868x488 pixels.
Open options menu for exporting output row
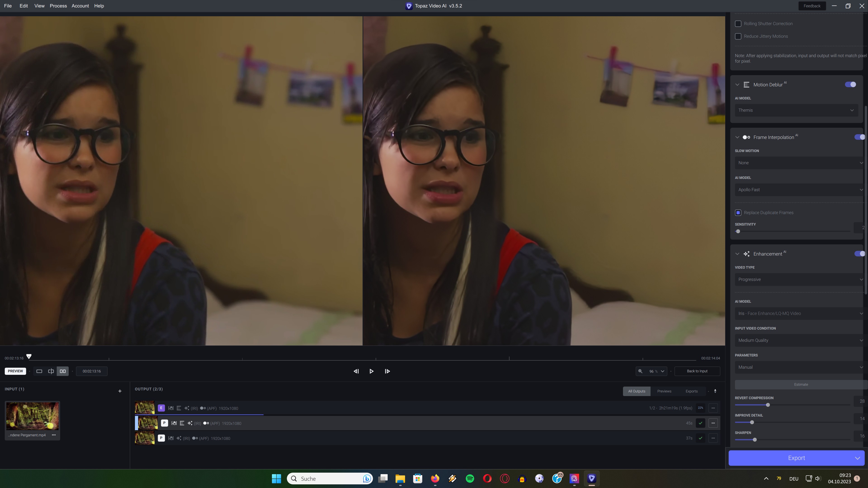tap(713, 408)
